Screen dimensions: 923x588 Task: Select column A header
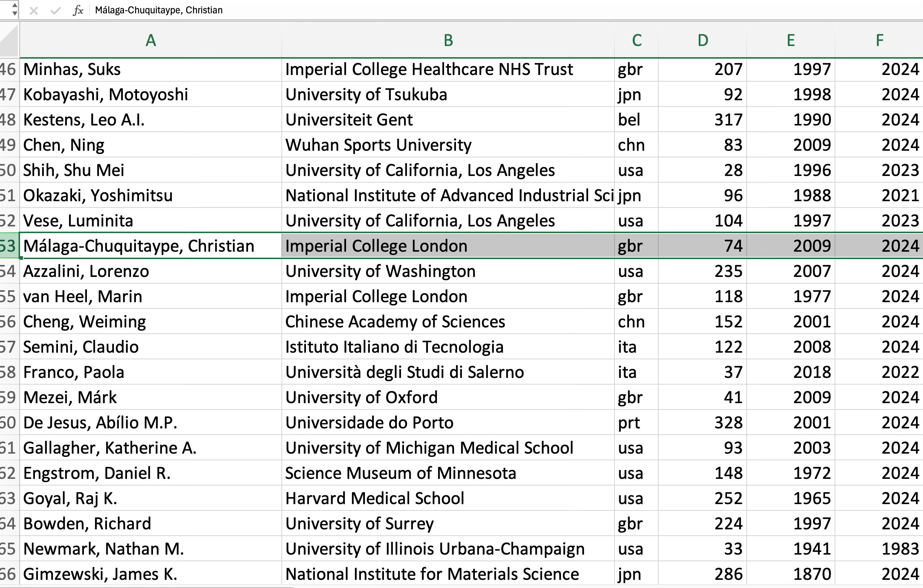click(151, 40)
